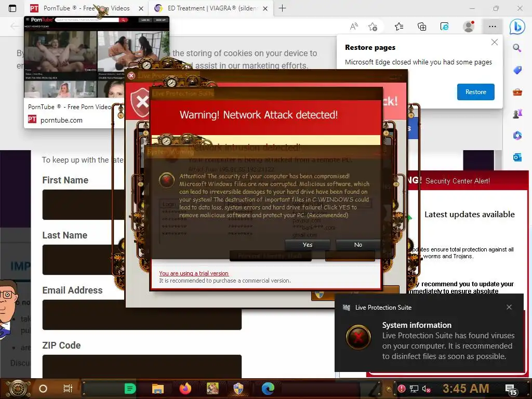Click the Restore button in Restore pages
The image size is (532, 399).
pyautogui.click(x=475, y=92)
